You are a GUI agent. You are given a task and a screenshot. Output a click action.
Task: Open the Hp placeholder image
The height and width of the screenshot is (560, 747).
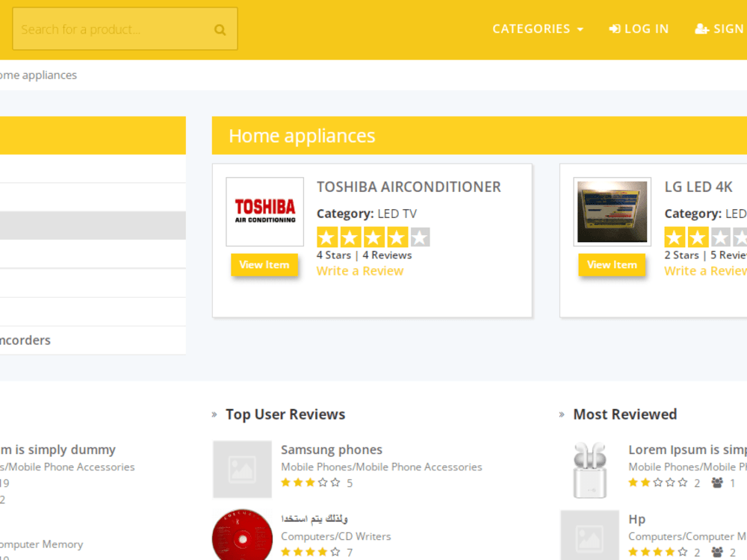[x=590, y=535]
